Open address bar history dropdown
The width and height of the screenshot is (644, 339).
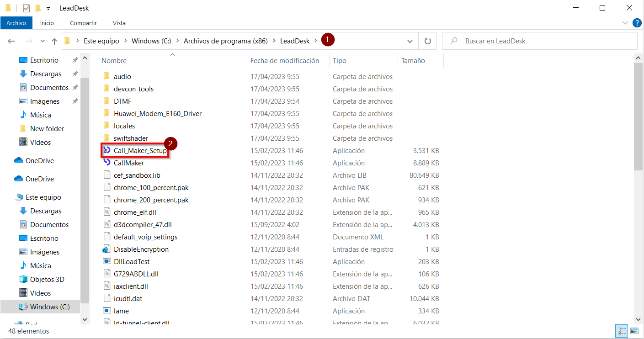coord(410,41)
